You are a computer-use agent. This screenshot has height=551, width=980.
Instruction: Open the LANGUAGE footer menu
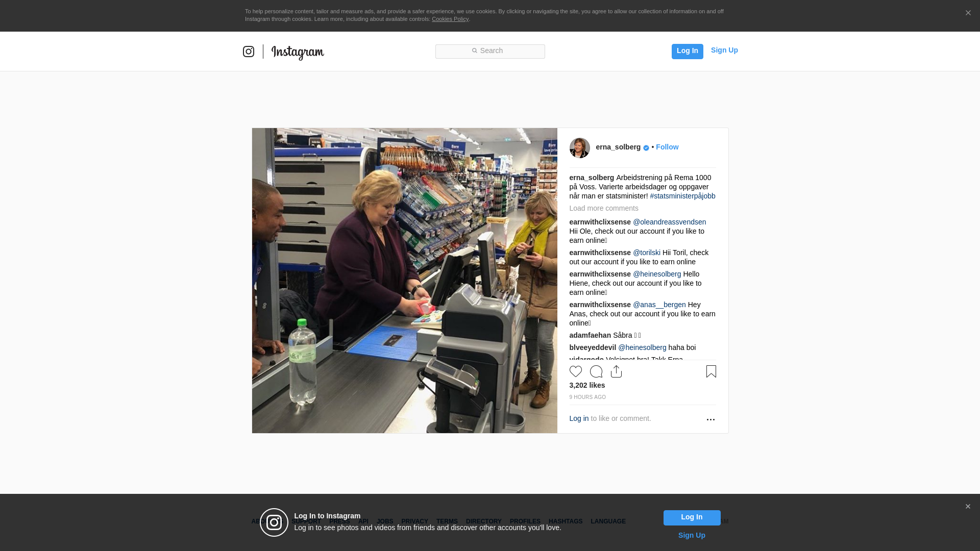click(x=608, y=521)
